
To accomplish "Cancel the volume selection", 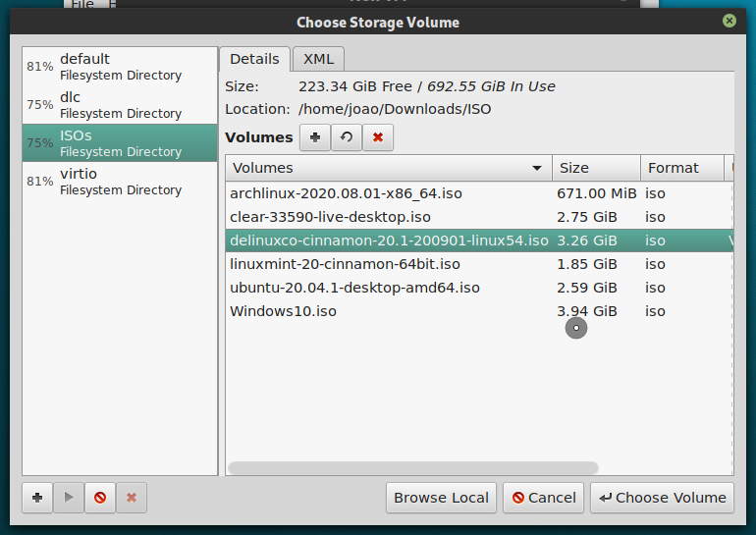I will (543, 498).
